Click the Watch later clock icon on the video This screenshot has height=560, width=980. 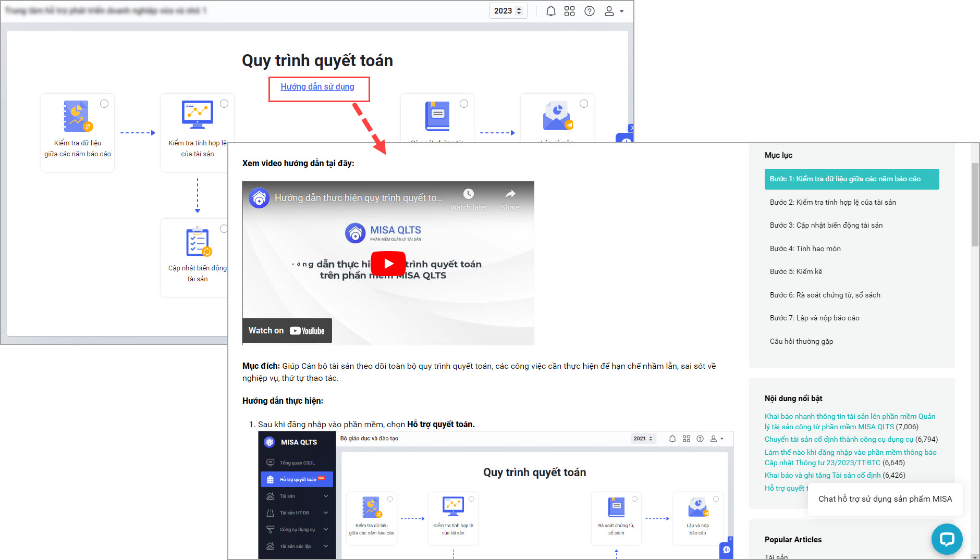(469, 194)
